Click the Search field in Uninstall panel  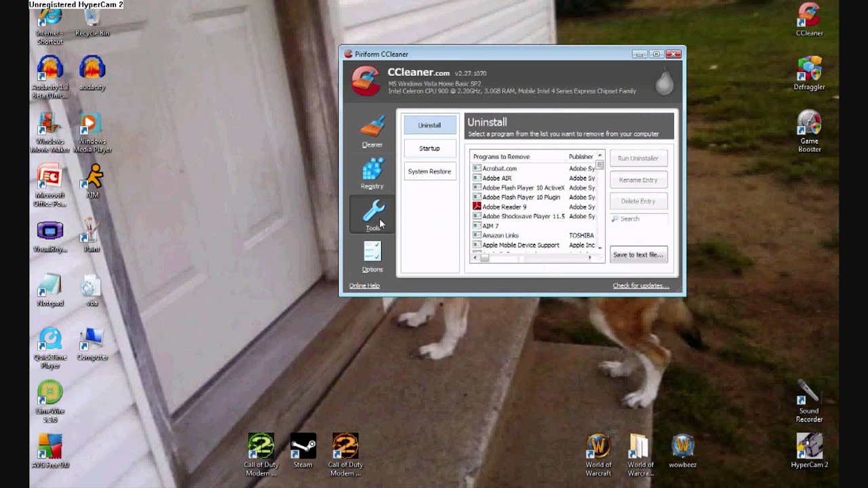(639, 219)
